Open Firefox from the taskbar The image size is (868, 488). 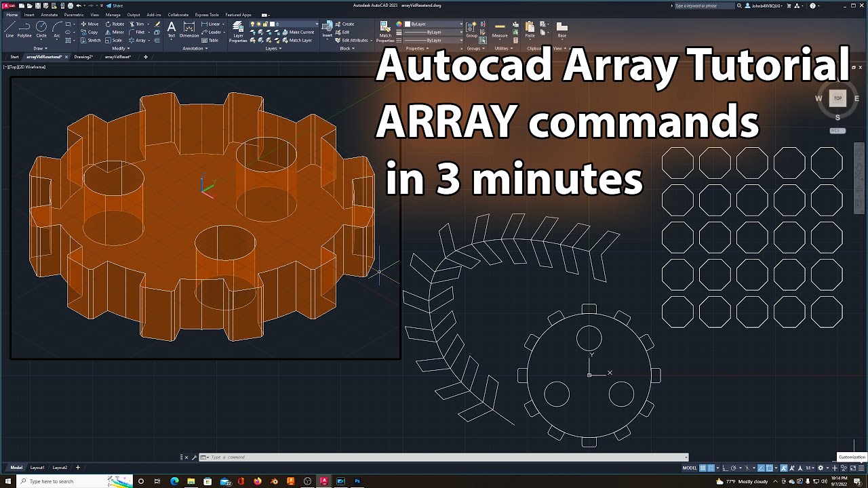coord(258,481)
